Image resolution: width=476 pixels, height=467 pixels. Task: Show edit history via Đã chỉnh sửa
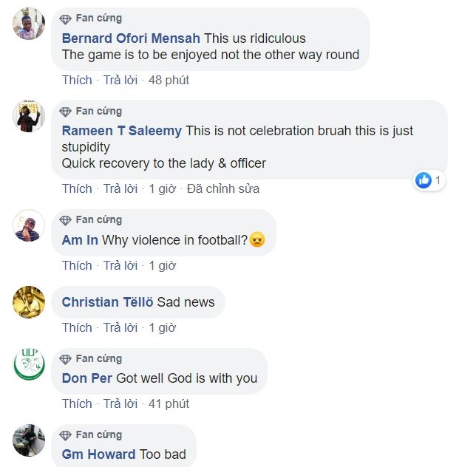coord(223,188)
